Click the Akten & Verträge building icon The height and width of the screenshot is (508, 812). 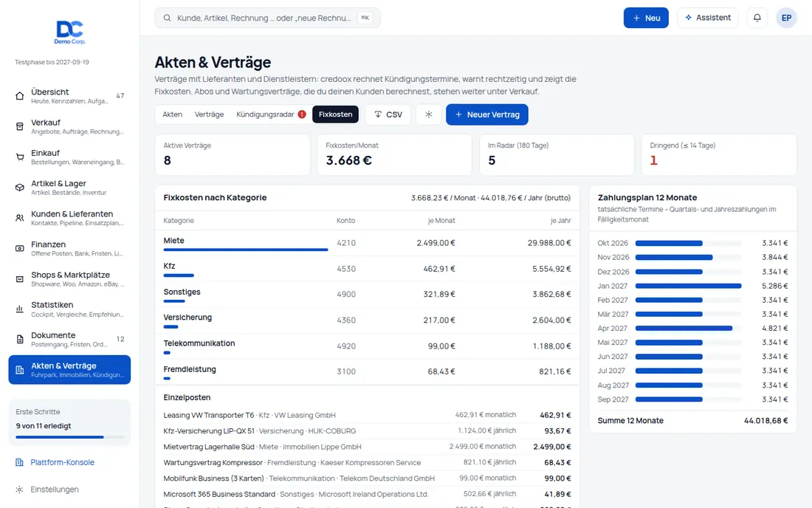20,370
